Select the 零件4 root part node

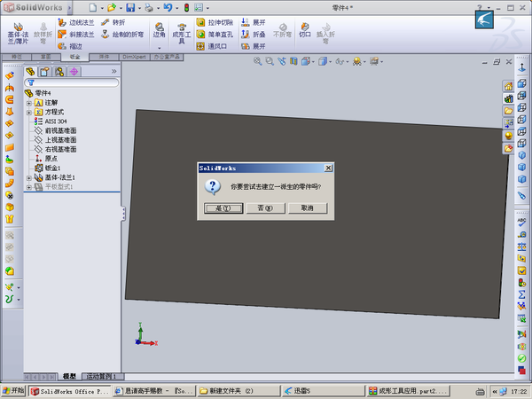click(38, 93)
